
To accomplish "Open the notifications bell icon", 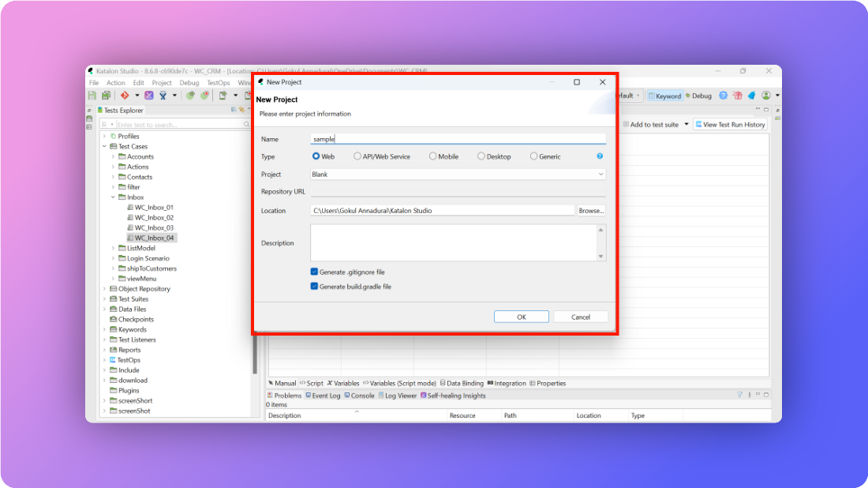I will pyautogui.click(x=750, y=96).
